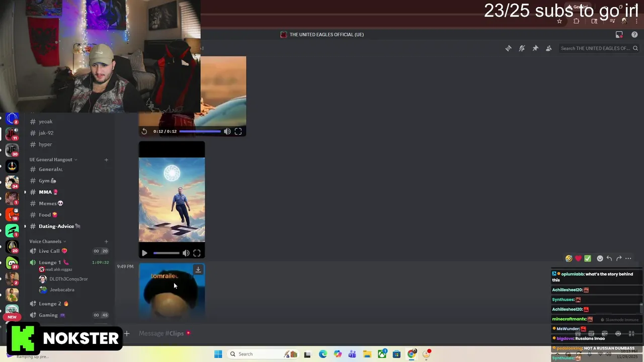Create channel in UE General Hangout
644x362 pixels.
click(106, 160)
